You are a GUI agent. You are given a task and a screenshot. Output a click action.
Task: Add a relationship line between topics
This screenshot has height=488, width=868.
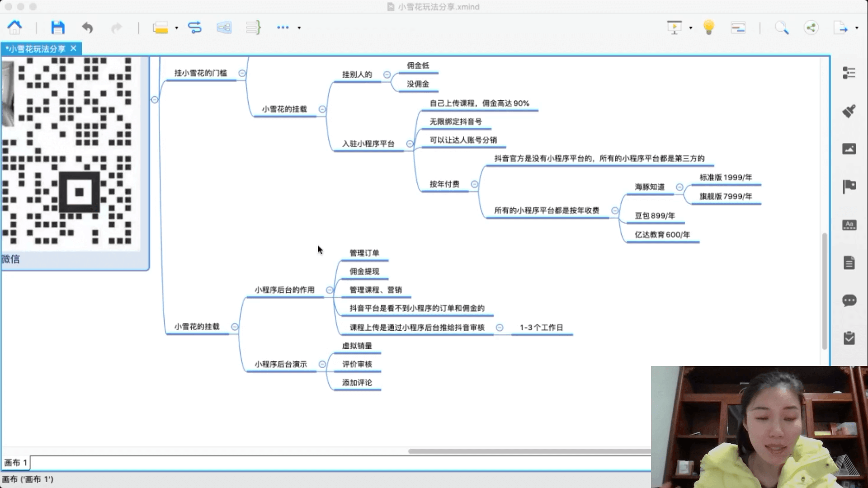pyautogui.click(x=195, y=28)
